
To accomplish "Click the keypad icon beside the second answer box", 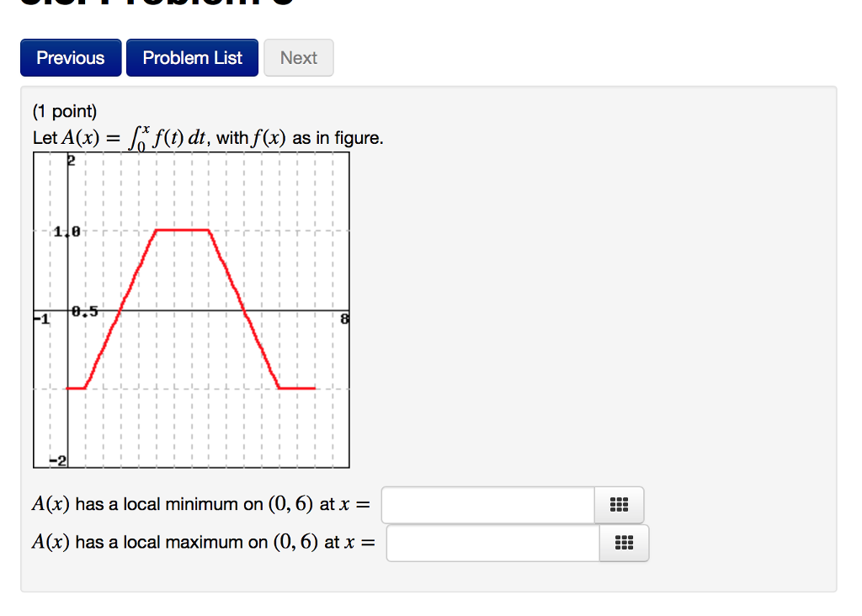I will (x=624, y=543).
